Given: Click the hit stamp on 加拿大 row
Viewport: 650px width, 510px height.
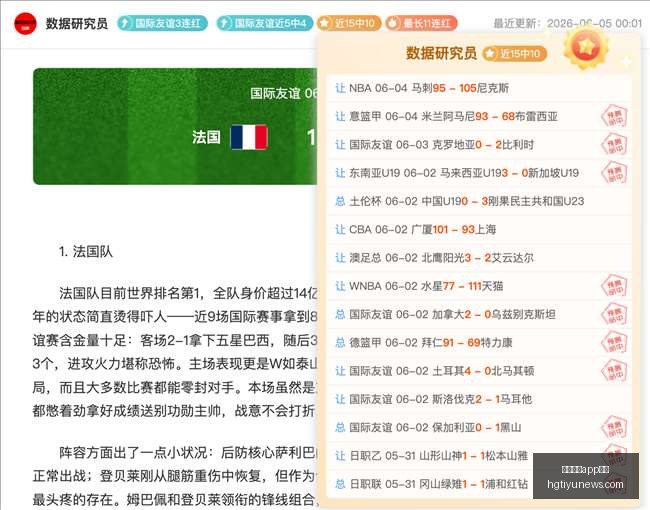Looking at the screenshot, I should click(x=614, y=315).
